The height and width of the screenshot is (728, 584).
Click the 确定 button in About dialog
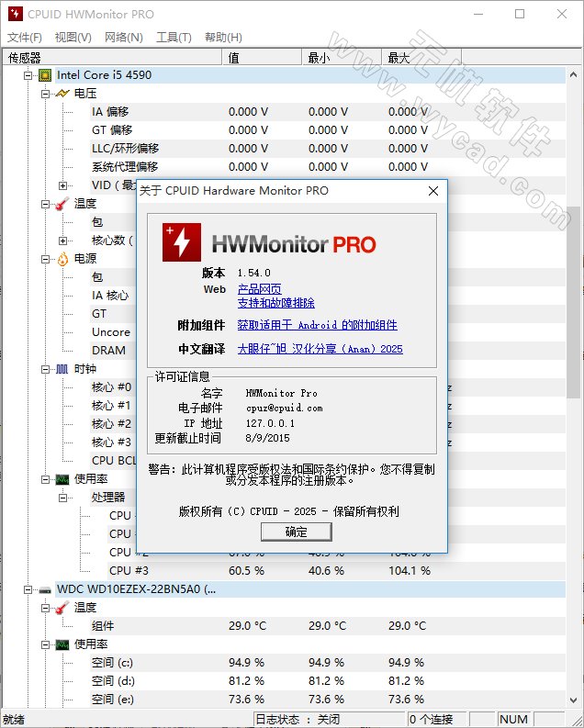[297, 532]
